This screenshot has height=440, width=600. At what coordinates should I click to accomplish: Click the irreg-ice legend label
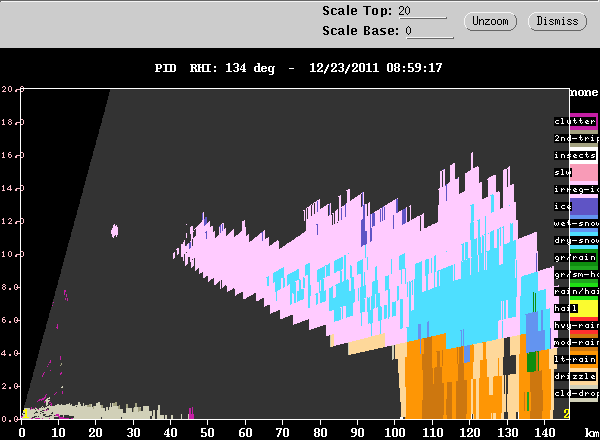point(576,189)
